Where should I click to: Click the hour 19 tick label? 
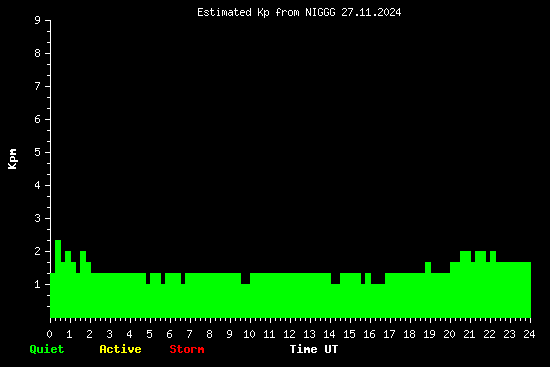429,334
